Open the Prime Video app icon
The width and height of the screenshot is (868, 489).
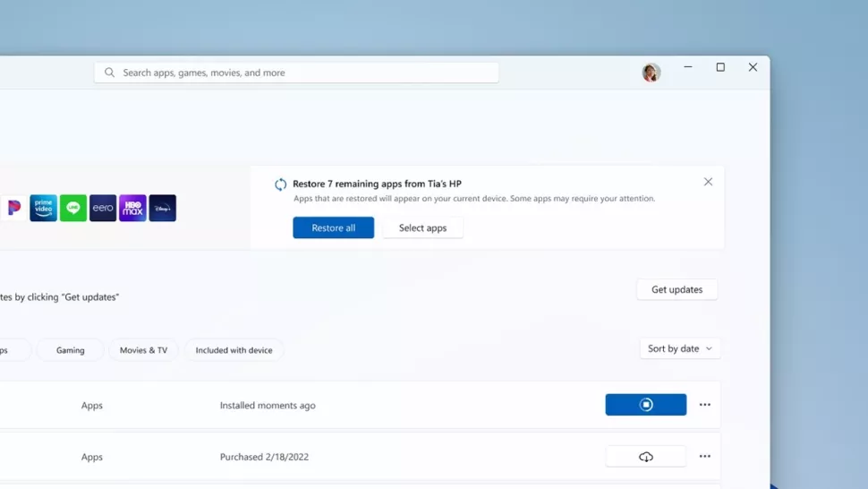pos(43,208)
